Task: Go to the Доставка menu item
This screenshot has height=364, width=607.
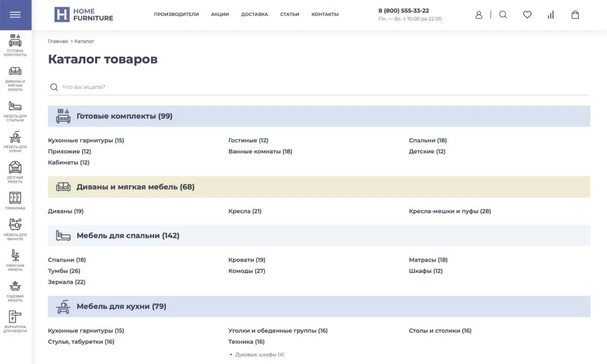Action: pos(254,15)
